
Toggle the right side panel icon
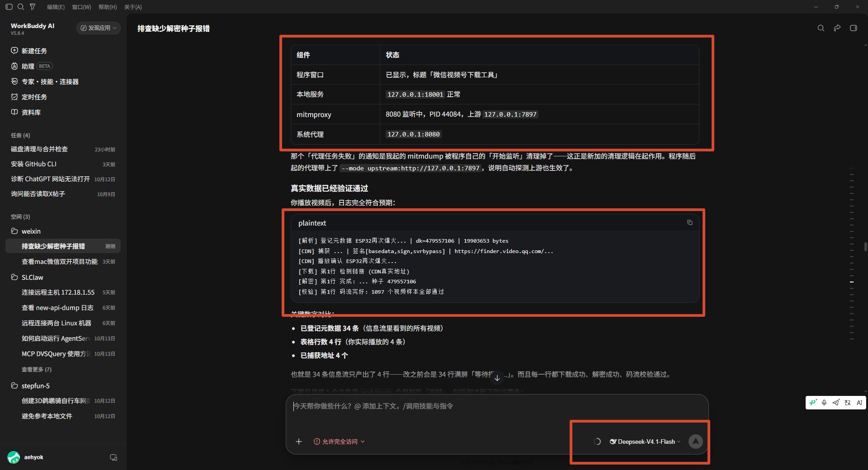point(854,28)
